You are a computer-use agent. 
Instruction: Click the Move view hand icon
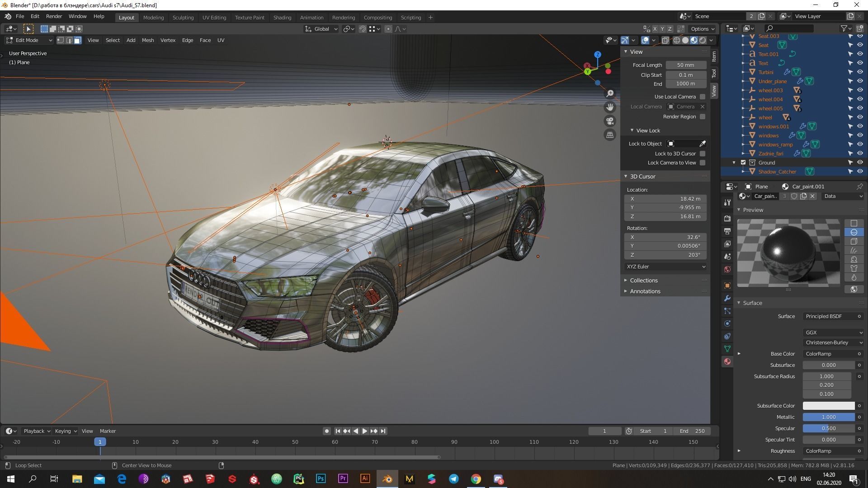(x=610, y=107)
